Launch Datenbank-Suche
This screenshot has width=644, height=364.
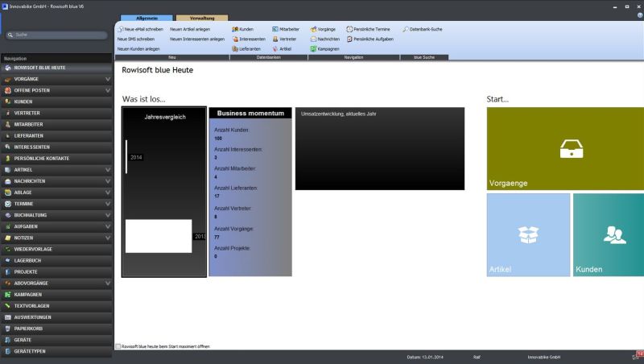[422, 29]
